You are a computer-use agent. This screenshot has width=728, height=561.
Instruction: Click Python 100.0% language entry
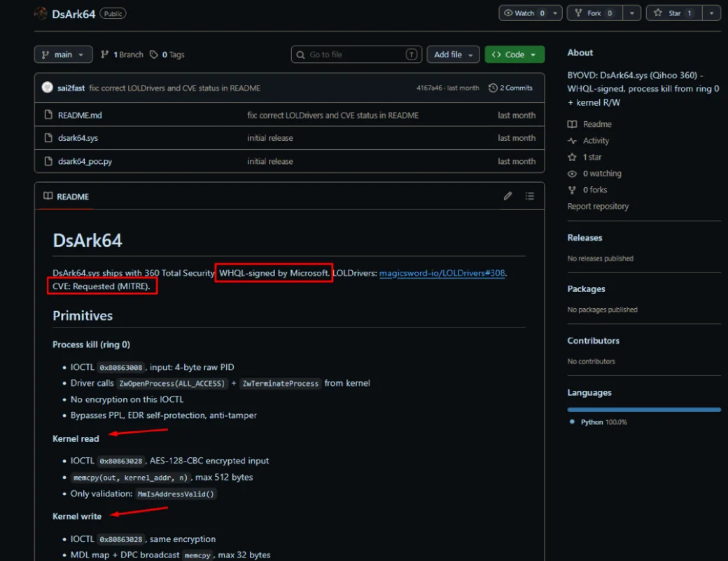click(598, 422)
